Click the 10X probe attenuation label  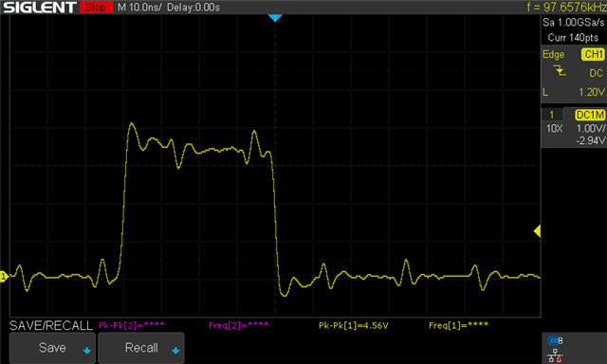[x=554, y=128]
